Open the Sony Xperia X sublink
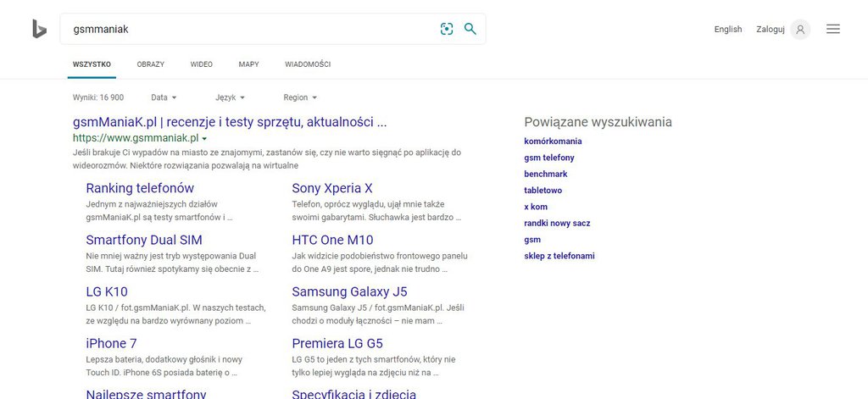This screenshot has height=399, width=868. tap(332, 188)
